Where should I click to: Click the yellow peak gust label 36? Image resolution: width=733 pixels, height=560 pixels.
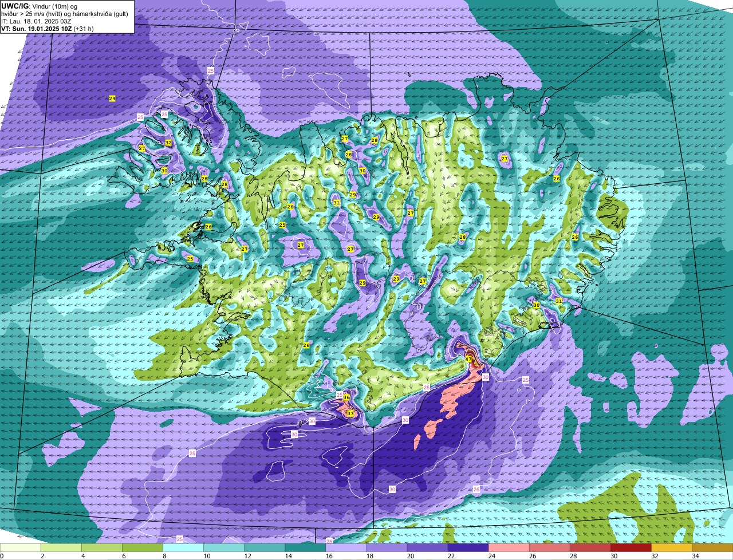tap(346, 397)
